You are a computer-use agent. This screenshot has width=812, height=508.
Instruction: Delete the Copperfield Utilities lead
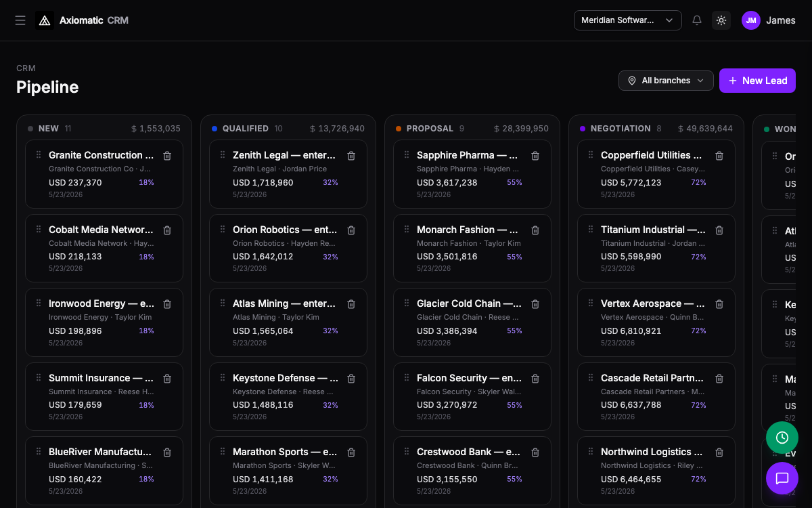point(719,156)
